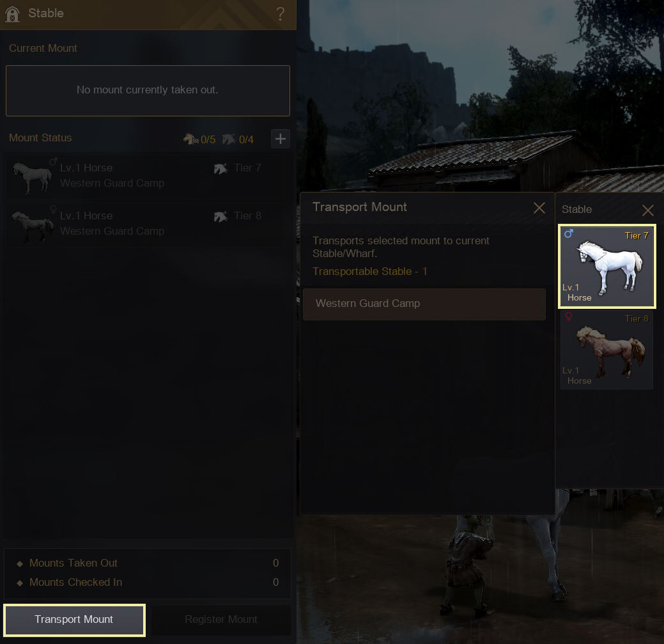Viewport: 664px width, 644px height.
Task: Close the small Stable side panel
Action: [x=647, y=210]
